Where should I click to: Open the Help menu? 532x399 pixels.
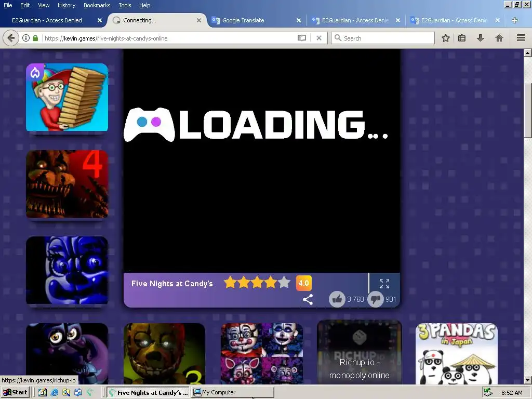pyautogui.click(x=144, y=5)
